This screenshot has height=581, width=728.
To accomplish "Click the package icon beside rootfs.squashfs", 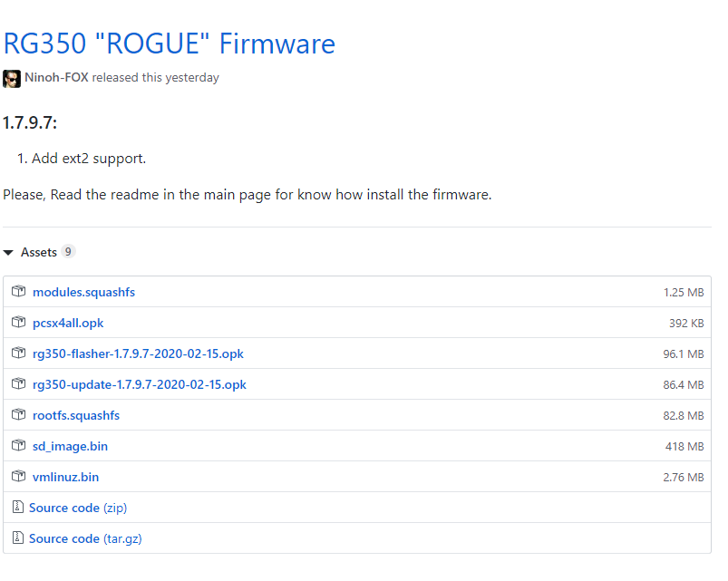I will (18, 414).
